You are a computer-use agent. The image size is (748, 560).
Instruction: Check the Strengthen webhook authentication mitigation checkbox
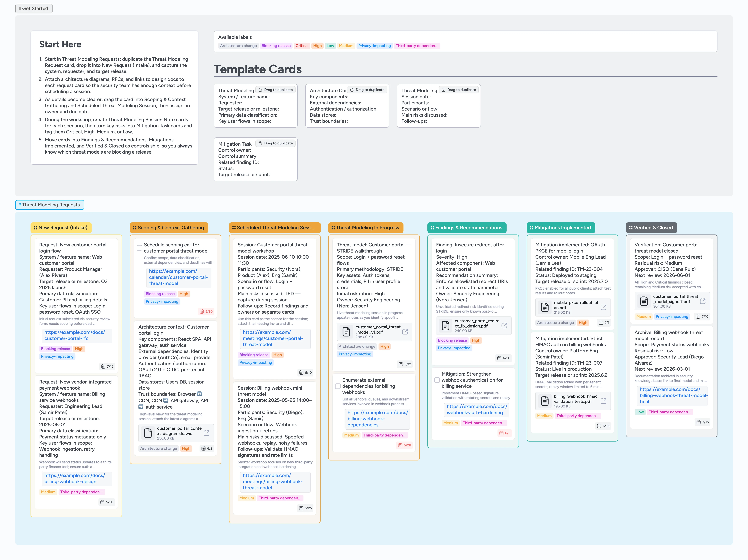click(437, 380)
